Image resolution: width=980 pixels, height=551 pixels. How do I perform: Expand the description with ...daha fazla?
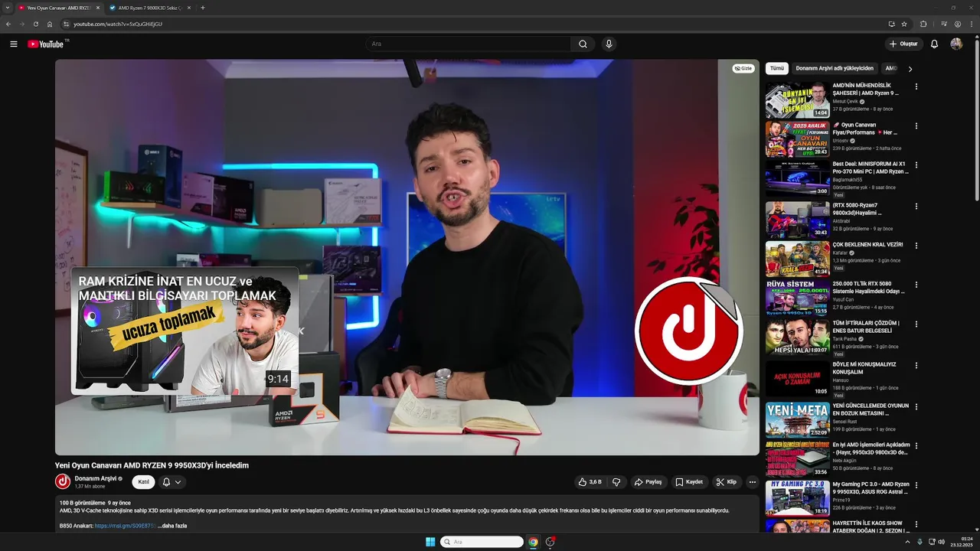[x=172, y=526]
